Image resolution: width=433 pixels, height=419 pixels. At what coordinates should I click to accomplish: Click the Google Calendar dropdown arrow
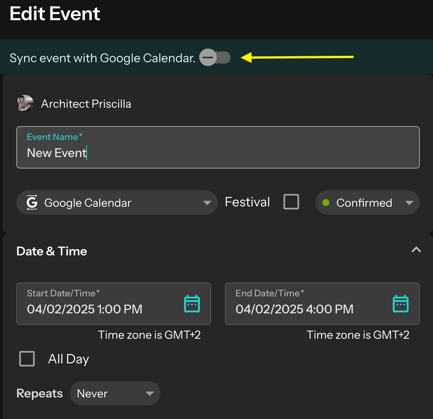pyautogui.click(x=207, y=203)
